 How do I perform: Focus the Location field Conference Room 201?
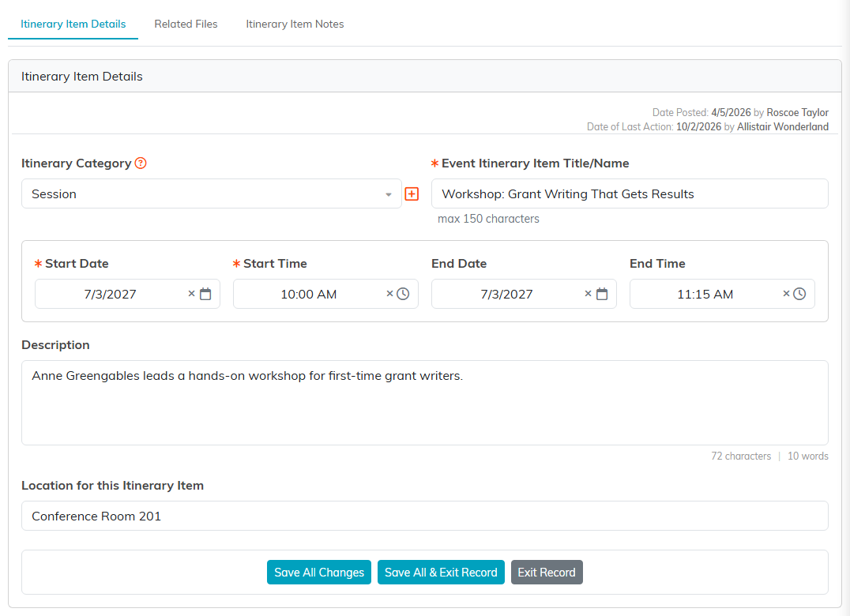point(425,516)
